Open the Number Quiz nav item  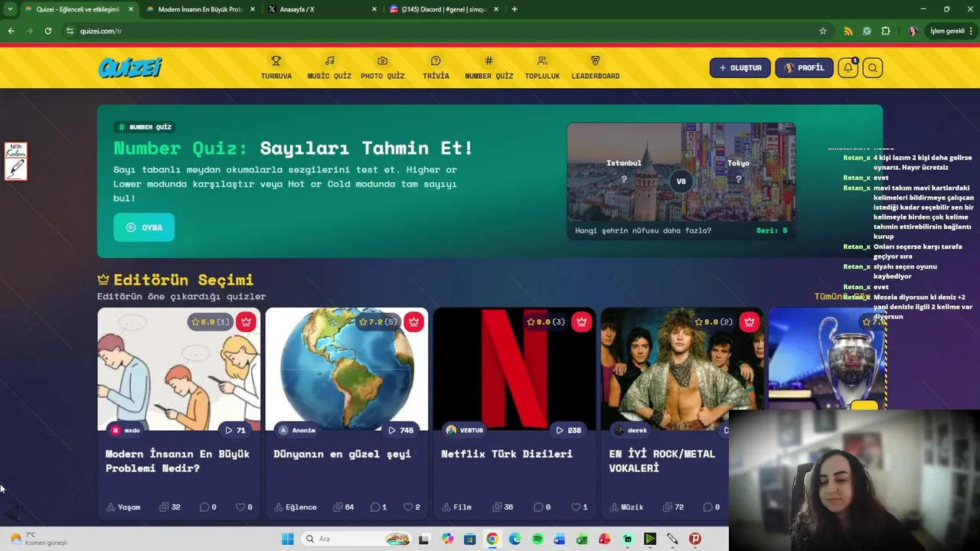[488, 67]
